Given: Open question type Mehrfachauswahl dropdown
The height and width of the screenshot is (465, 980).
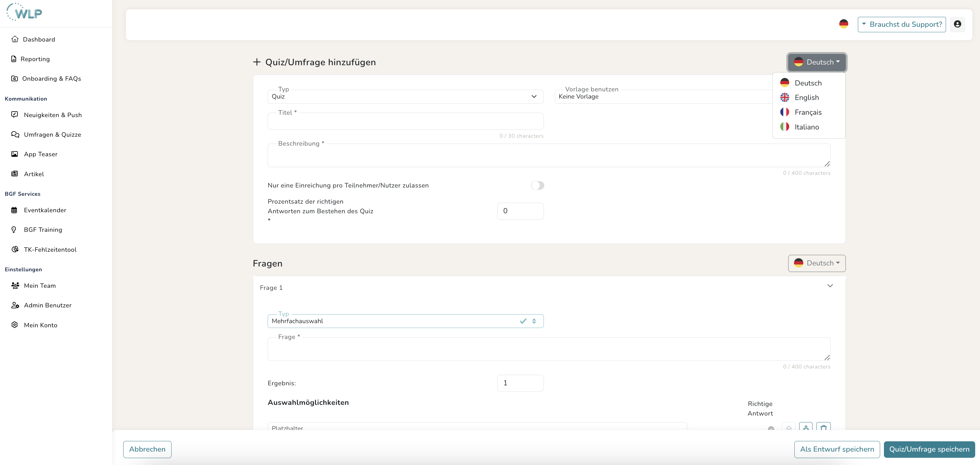Looking at the screenshot, I should tap(405, 321).
